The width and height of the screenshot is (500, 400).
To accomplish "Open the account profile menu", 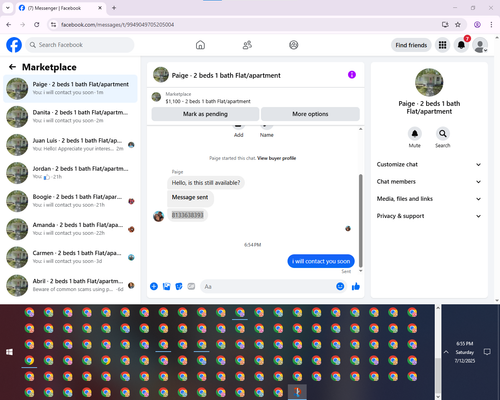I will (x=480, y=45).
